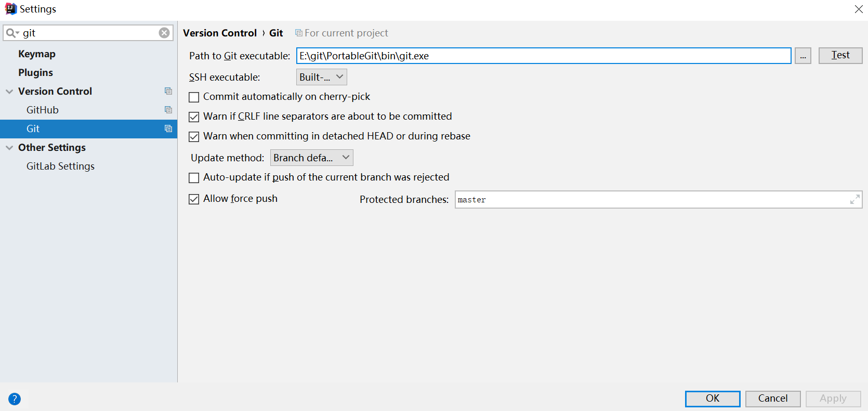Screen dimensions: 868x411
Task: Open Protected branches field expand icon
Action: point(855,199)
